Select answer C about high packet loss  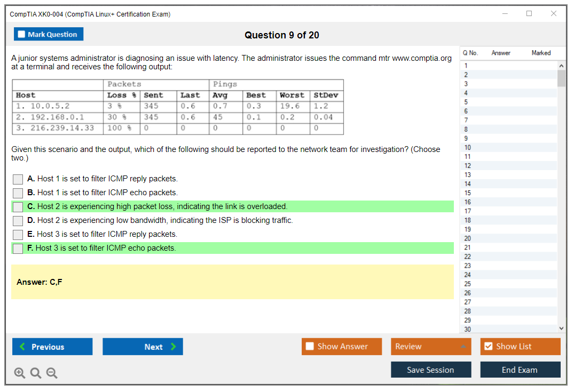(18, 207)
